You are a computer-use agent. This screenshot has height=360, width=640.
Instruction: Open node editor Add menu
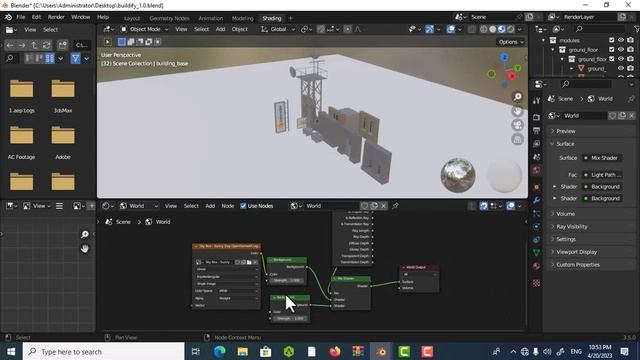click(210, 206)
